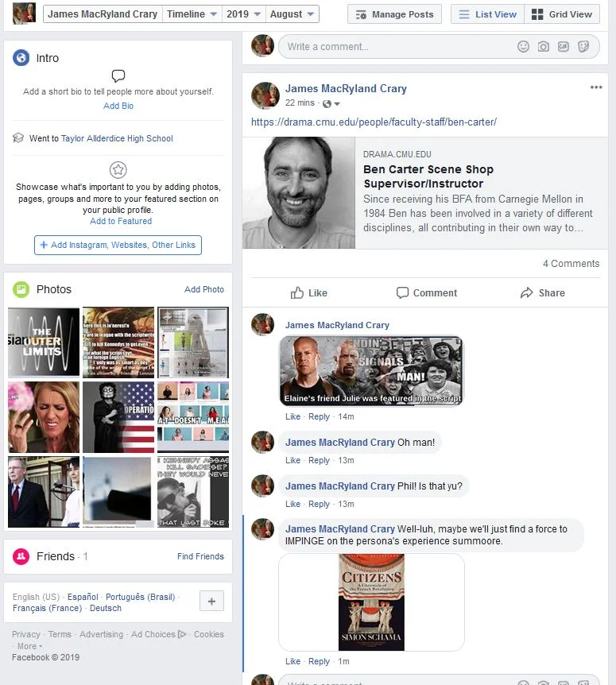Viewport: 616px width, 685px height.
Task: Click the Terms footer link
Action: [x=60, y=634]
